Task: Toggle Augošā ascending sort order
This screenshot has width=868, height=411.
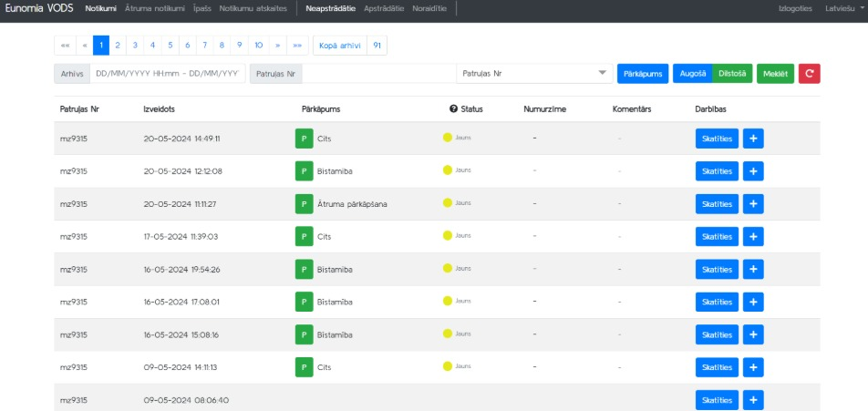Action: click(x=693, y=74)
